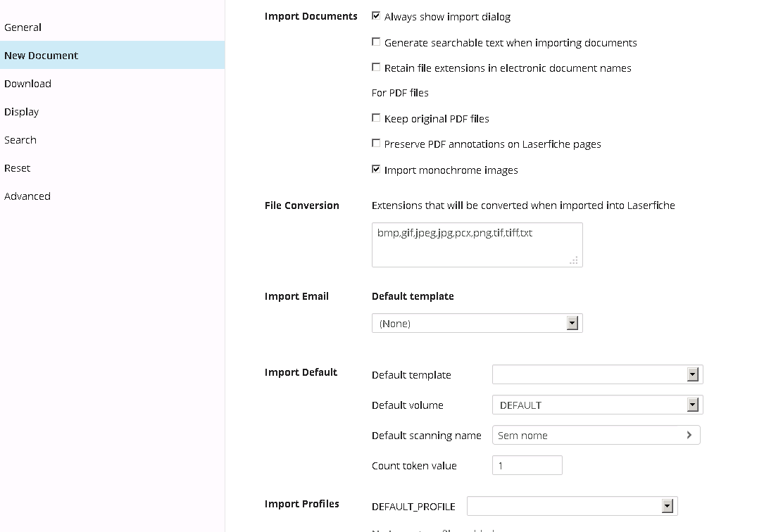Open Default volume dropdown
Viewport: 764px width, 532px height.
coord(692,405)
